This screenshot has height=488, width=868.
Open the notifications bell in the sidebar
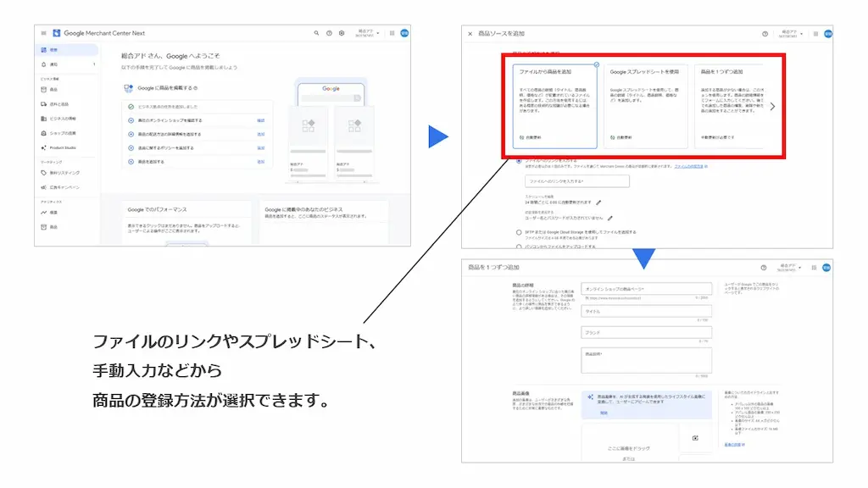coord(42,64)
